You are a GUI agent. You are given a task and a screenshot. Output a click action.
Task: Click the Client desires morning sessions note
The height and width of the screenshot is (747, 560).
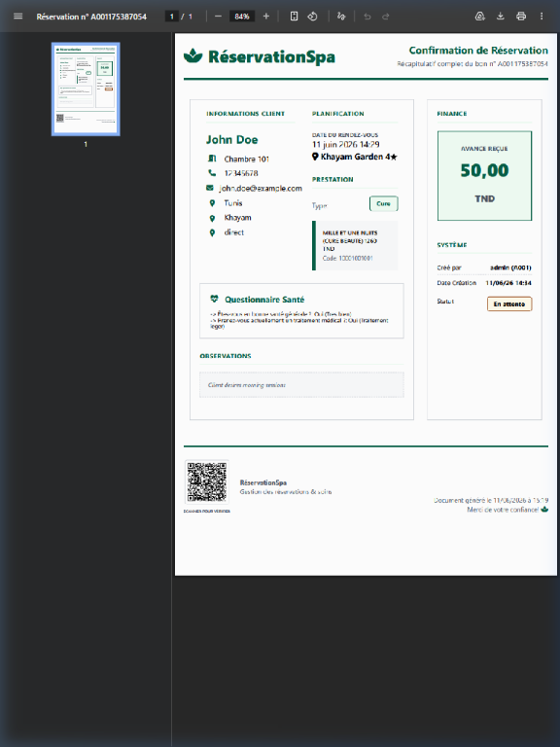point(247,385)
